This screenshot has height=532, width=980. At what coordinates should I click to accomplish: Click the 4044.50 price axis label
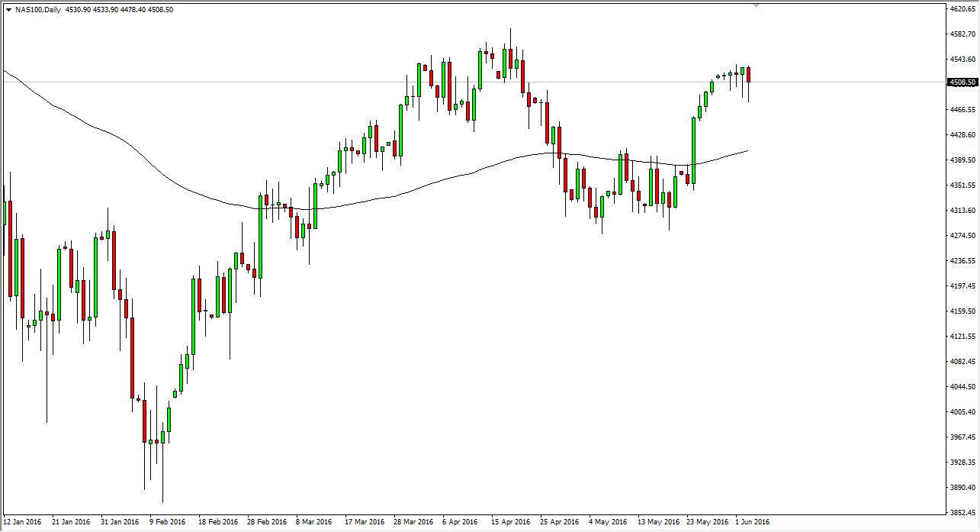962,387
